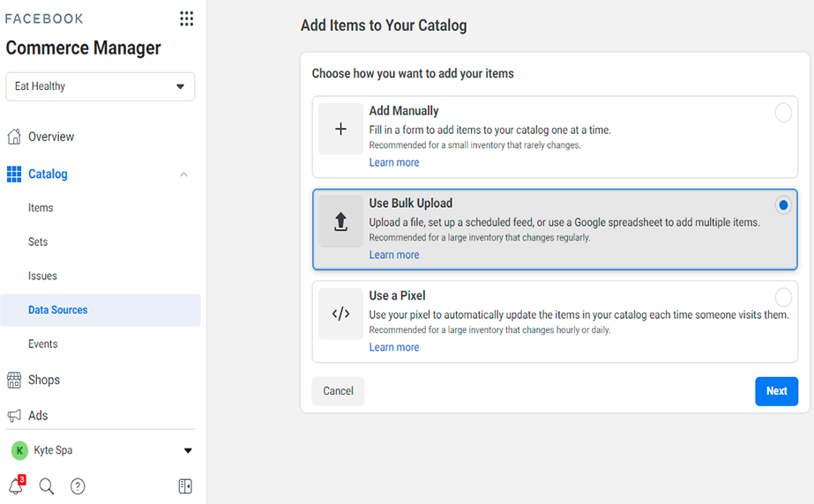This screenshot has width=814, height=504.
Task: Click the Cancel button
Action: tap(338, 391)
